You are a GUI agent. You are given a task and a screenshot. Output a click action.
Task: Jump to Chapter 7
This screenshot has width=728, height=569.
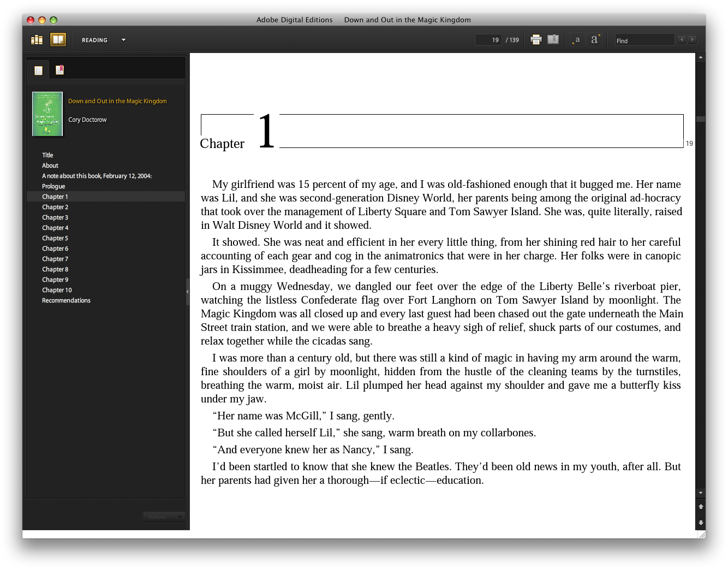click(x=55, y=259)
